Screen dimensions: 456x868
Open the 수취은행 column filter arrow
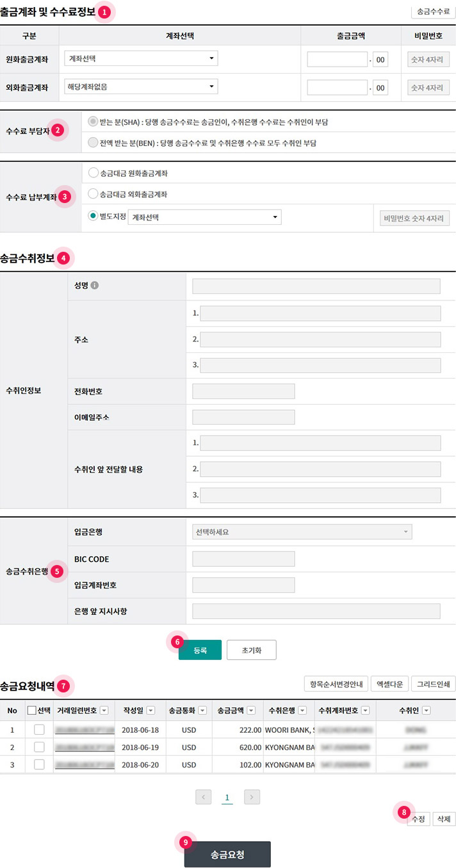point(302,710)
